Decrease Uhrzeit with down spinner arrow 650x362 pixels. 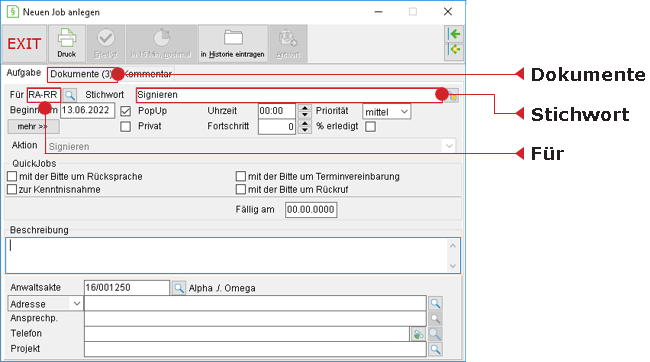coord(305,115)
